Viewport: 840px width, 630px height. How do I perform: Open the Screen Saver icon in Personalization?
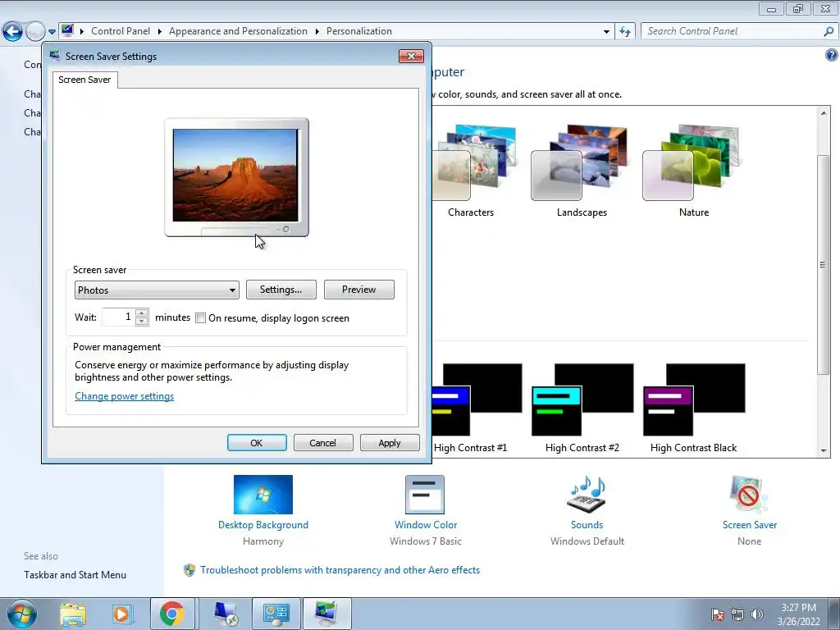coord(749,495)
